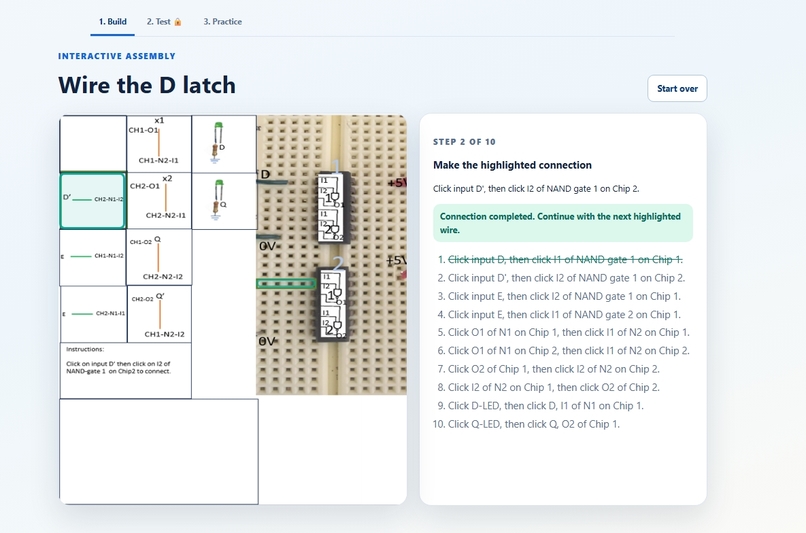806x533 pixels.
Task: Select the x2 CH2-O1 to CH2-N2-I1 wire cell
Action: 159,201
